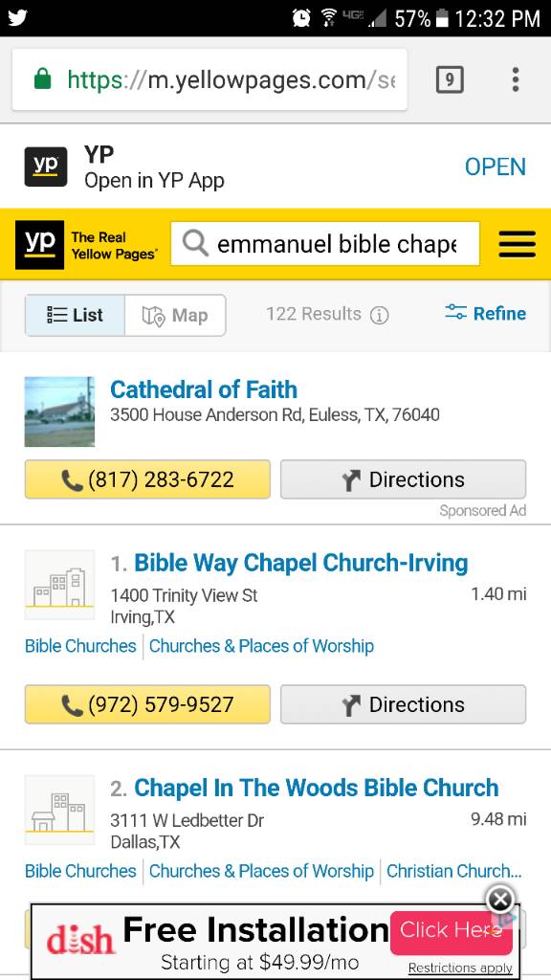Viewport: 551px width, 980px height.
Task: Tap the YP Real Yellow Pages logo
Action: [86, 245]
